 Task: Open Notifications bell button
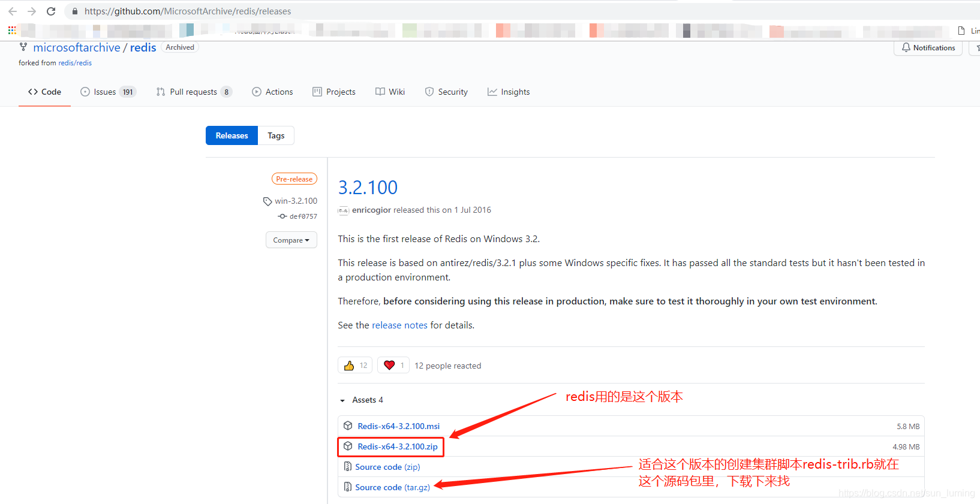click(928, 48)
